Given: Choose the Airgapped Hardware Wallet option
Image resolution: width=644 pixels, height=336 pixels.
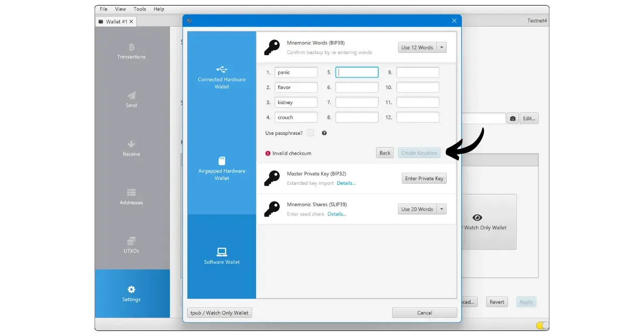Looking at the screenshot, I should coord(222,168).
